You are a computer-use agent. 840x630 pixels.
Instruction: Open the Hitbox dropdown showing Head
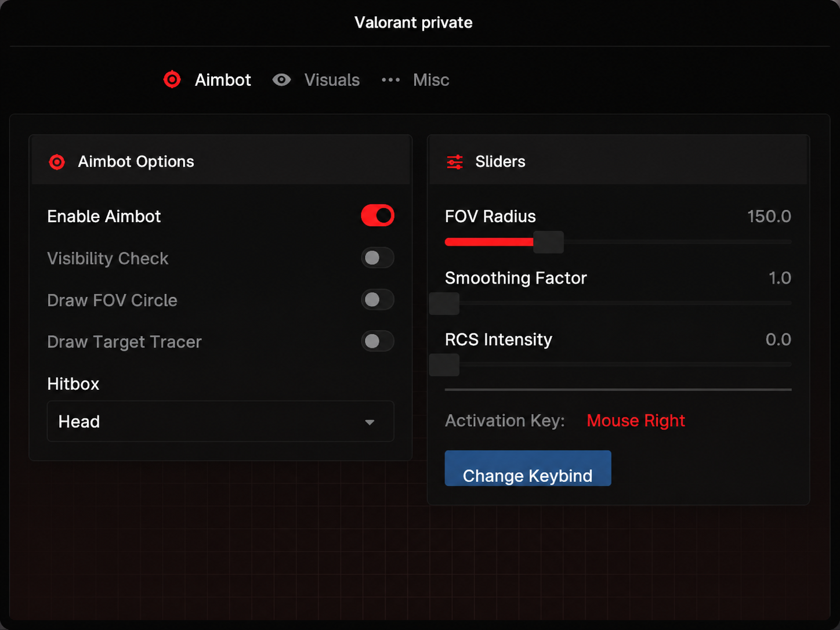click(x=220, y=421)
